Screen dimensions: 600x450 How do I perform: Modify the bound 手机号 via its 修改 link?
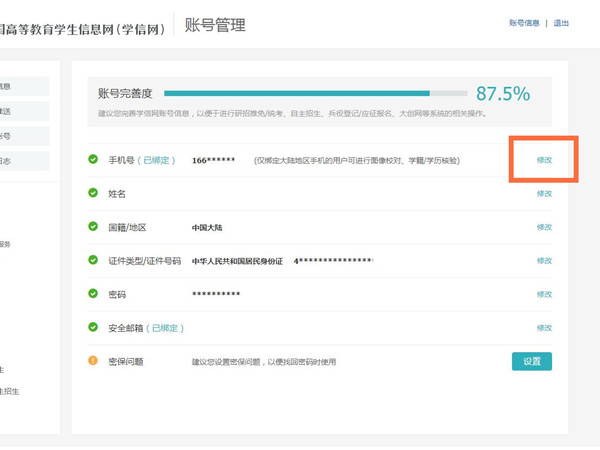coord(544,160)
